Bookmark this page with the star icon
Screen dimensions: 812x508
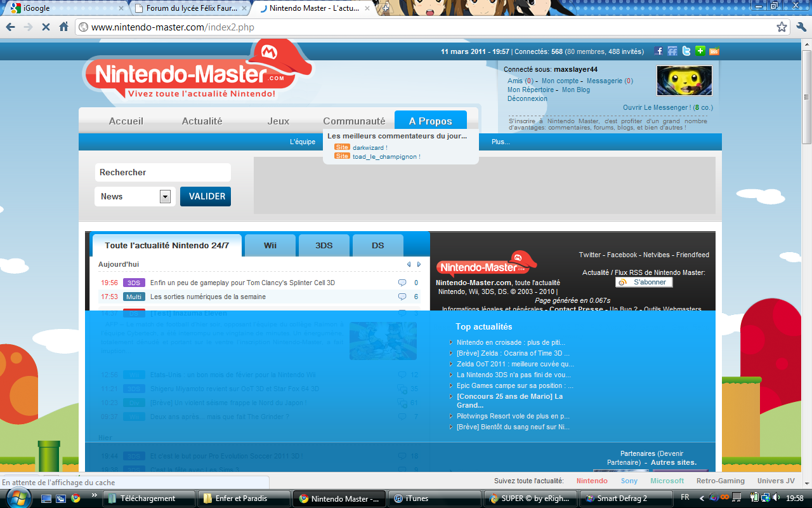pyautogui.click(x=782, y=27)
